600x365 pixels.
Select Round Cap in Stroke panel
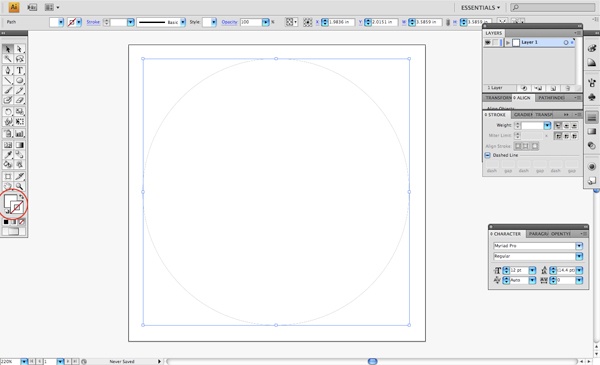(x=566, y=125)
